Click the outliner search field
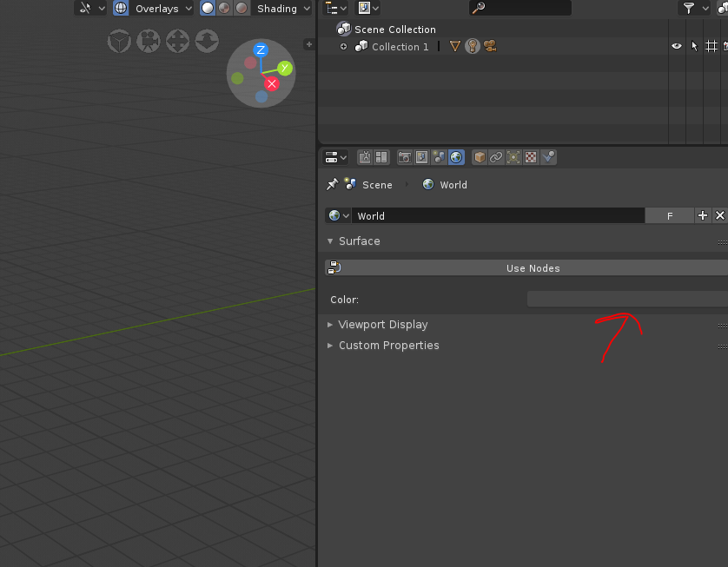 tap(520, 8)
